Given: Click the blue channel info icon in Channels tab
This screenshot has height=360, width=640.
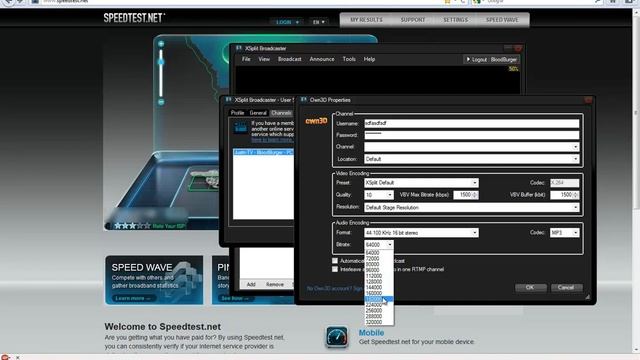Looking at the screenshot, I should pos(240,128).
